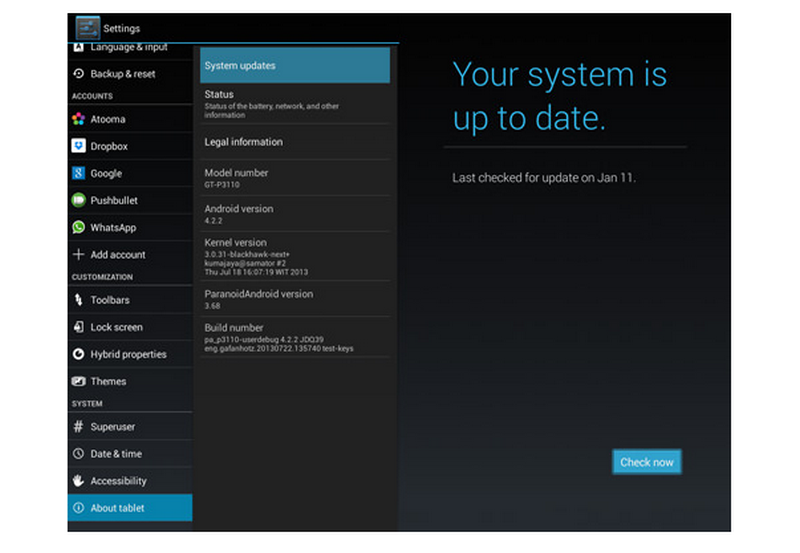Open Toolbars customization label
Screen dimensions: 800x553
pyautogui.click(x=110, y=300)
